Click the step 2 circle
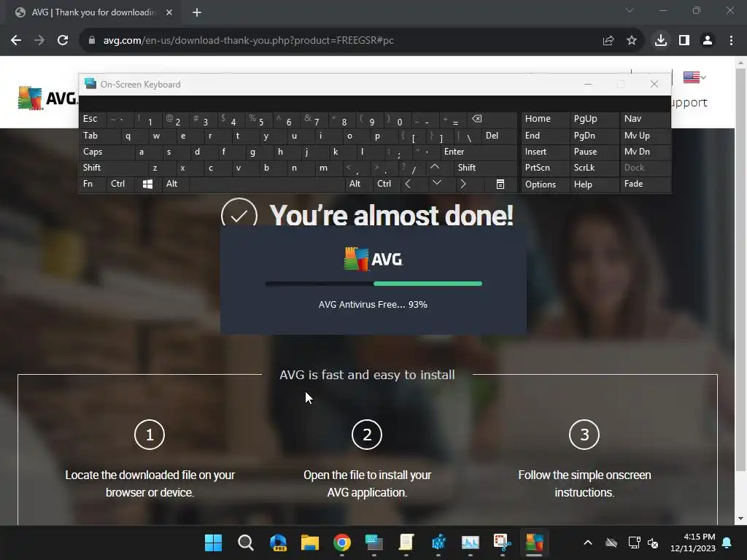747x560 pixels. coord(367,435)
